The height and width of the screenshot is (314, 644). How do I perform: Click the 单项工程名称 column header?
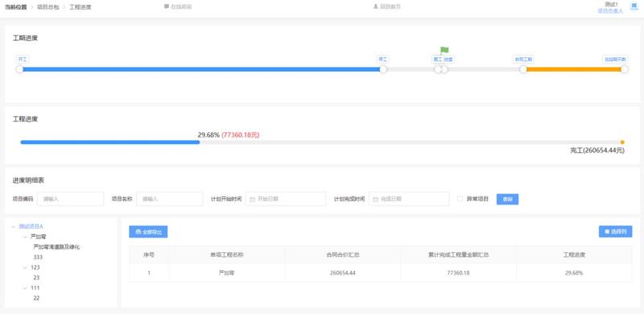coord(227,254)
